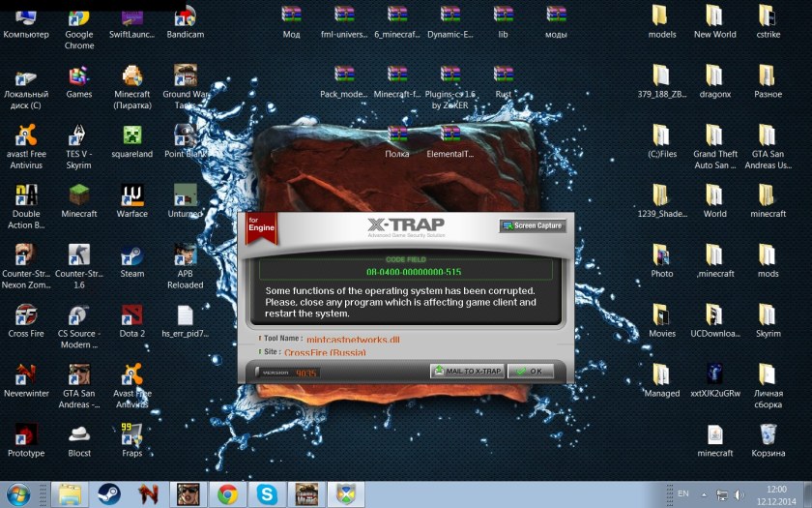Expand the hidden system tray icons
Viewport: 812px width, 508px height.
[706, 494]
